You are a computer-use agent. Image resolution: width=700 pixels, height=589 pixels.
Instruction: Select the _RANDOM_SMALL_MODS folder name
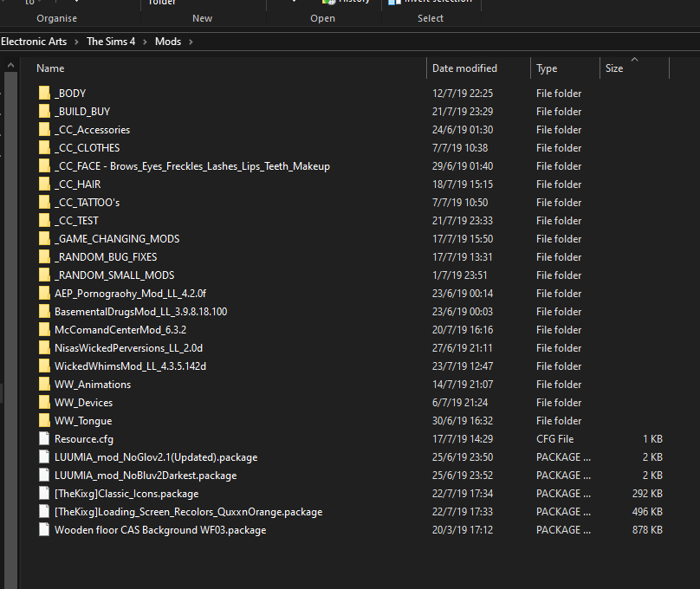(114, 275)
